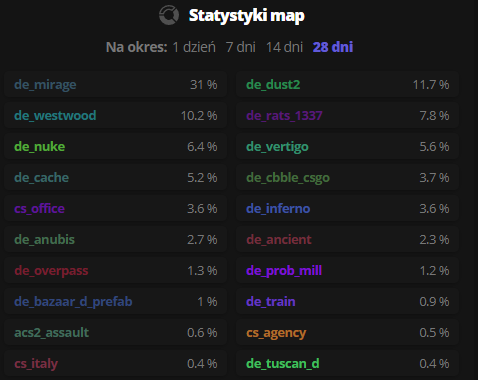Image resolution: width=478 pixels, height=380 pixels.
Task: Click the 2.3 % value for de_ancient
Action: (434, 240)
